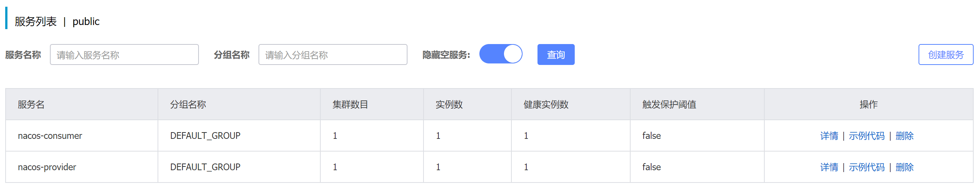The image size is (980, 187).
Task: Click the 查询 button
Action: pyautogui.click(x=556, y=55)
